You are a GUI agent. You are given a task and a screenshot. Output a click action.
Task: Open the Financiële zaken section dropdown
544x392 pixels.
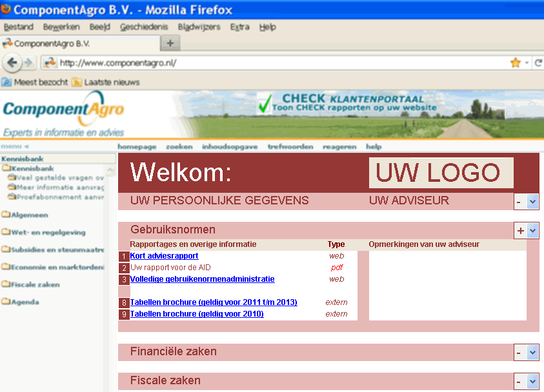[530, 352]
